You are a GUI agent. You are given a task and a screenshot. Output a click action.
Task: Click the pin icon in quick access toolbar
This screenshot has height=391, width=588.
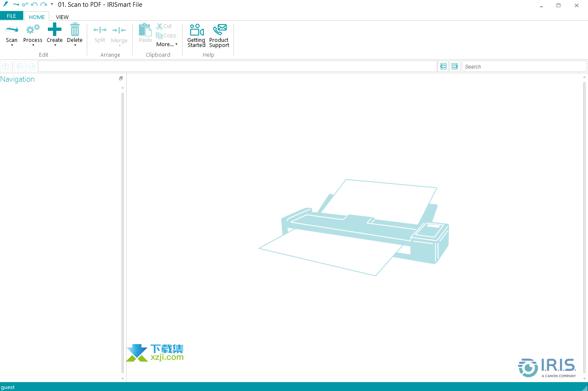tap(6, 4)
